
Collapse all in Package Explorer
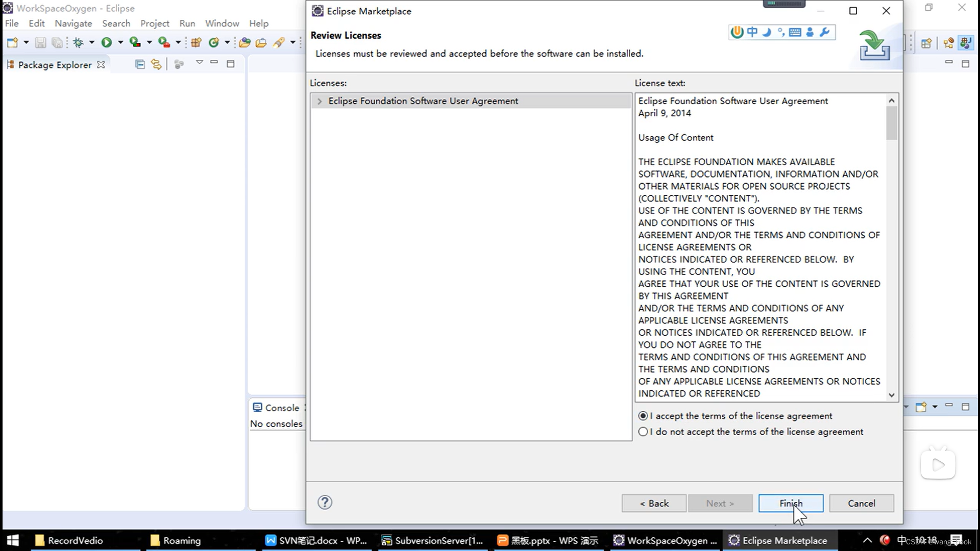[140, 64]
